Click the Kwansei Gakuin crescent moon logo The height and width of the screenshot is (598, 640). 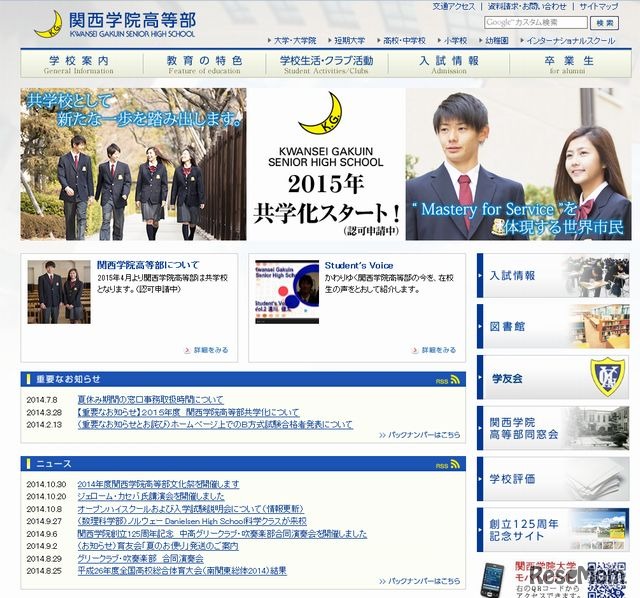point(48,24)
